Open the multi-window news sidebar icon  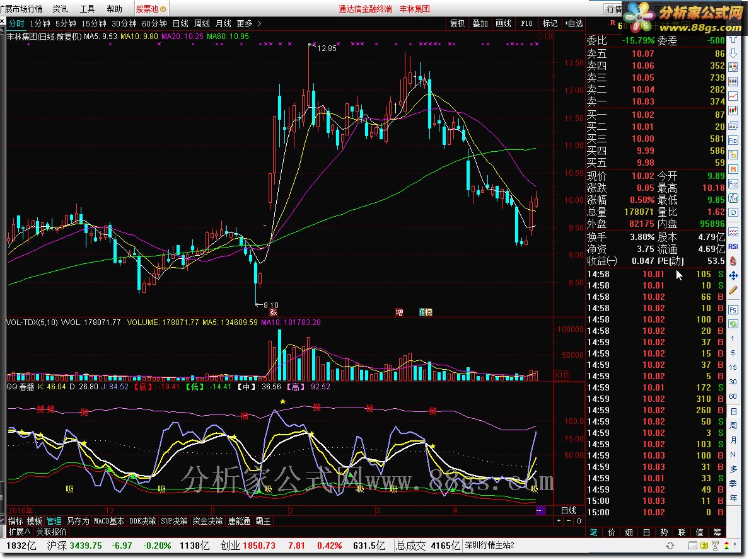click(x=733, y=125)
